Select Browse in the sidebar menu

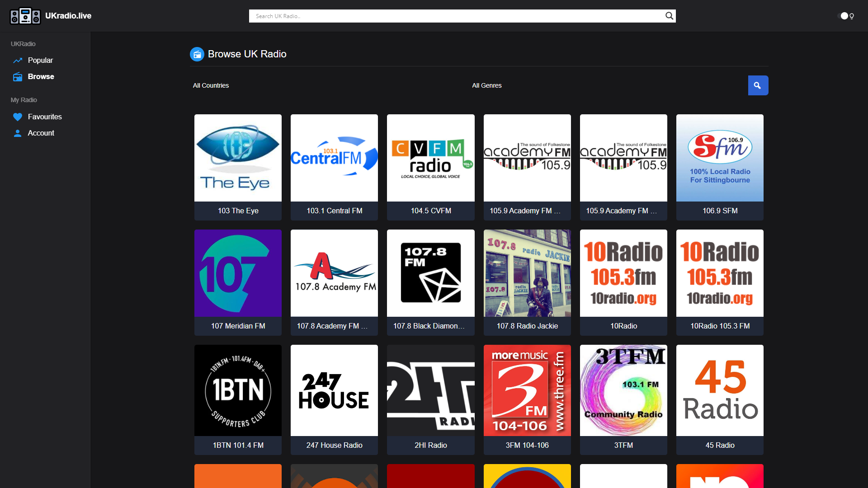(x=40, y=76)
